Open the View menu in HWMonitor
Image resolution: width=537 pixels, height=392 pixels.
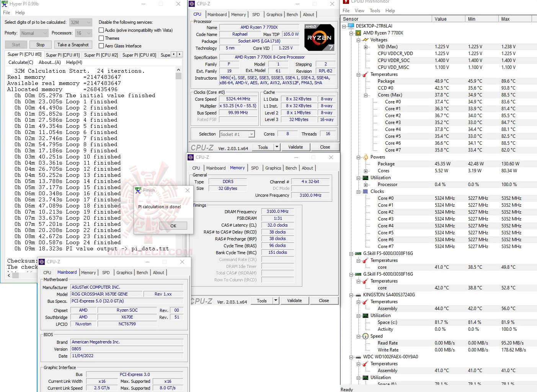359,10
